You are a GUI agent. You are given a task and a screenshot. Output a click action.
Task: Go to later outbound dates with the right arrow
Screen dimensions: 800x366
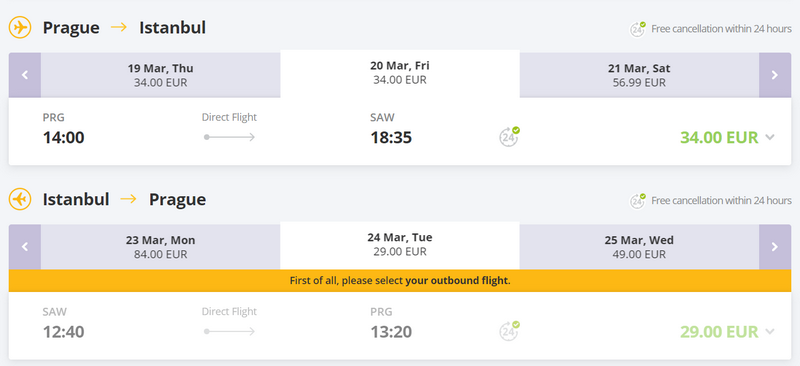(775, 75)
